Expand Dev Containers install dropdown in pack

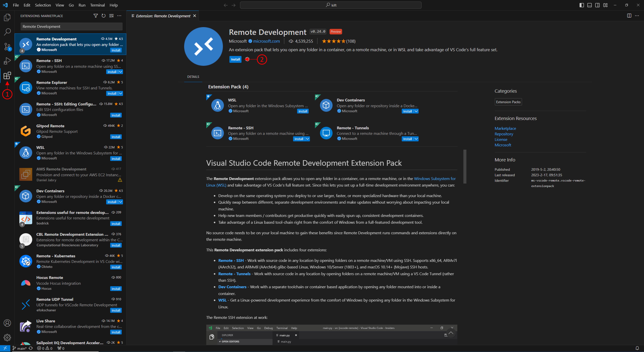(x=416, y=111)
